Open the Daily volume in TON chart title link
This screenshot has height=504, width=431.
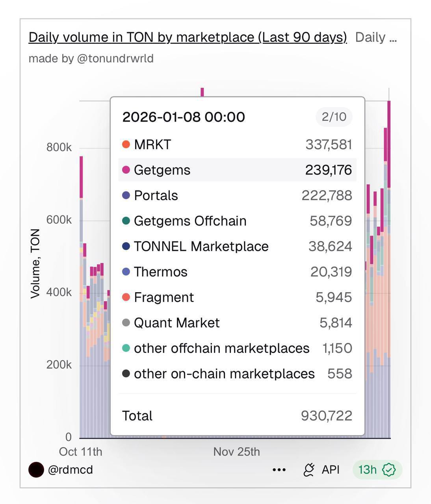pos(188,37)
